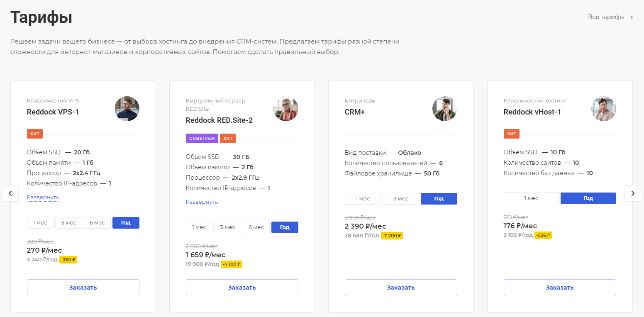Click the Тарифы page heading
Image resolution: width=644 pixels, height=317 pixels.
pyautogui.click(x=41, y=17)
